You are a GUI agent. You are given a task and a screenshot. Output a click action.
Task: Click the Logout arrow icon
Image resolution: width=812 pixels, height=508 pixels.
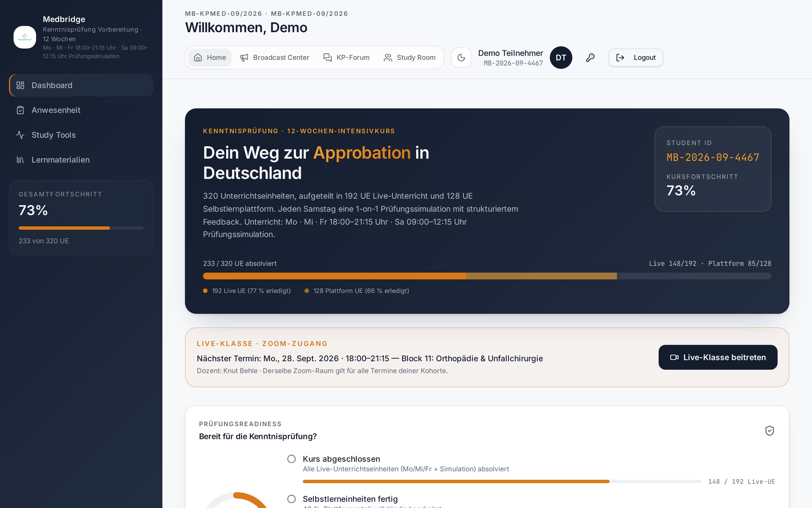click(620, 58)
